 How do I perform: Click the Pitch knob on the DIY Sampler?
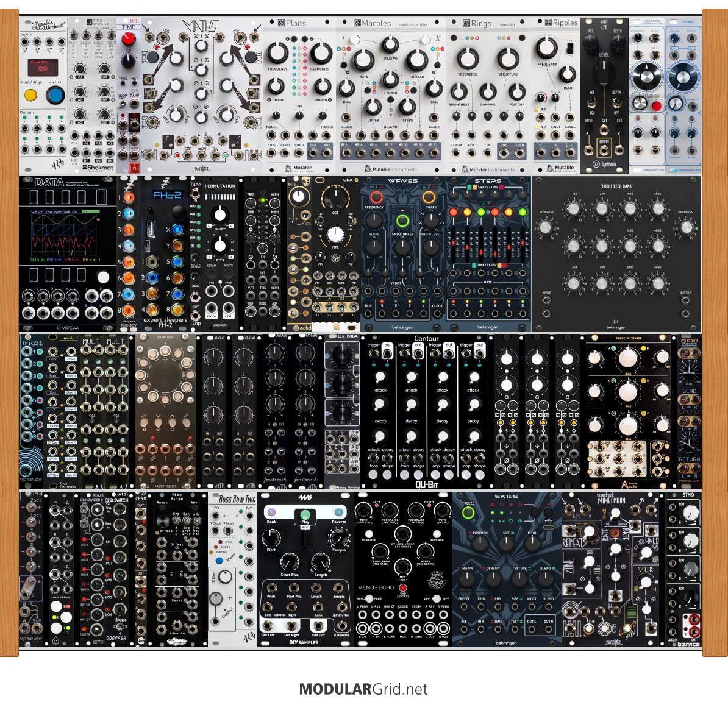coord(271,537)
